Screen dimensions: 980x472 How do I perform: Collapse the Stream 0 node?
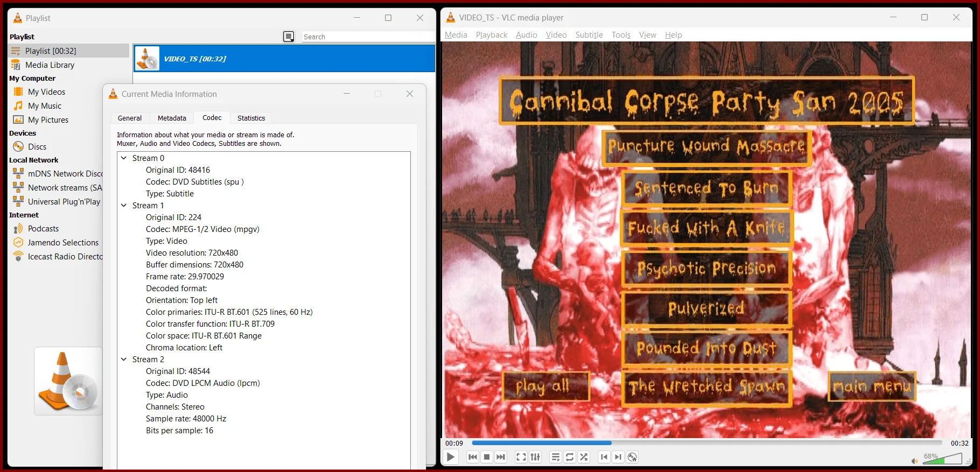click(124, 158)
